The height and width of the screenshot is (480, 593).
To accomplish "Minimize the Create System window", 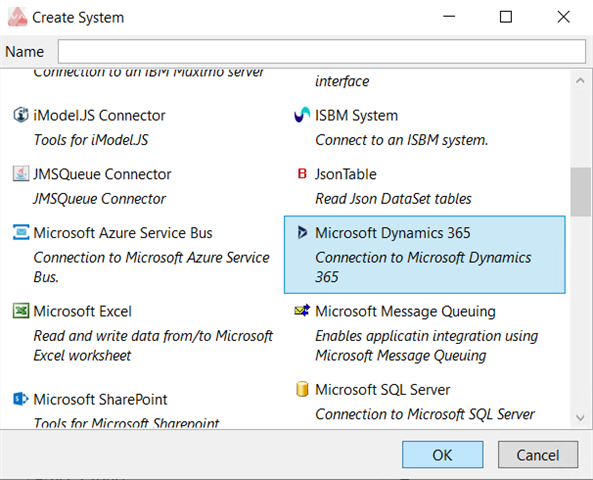I will [x=449, y=17].
